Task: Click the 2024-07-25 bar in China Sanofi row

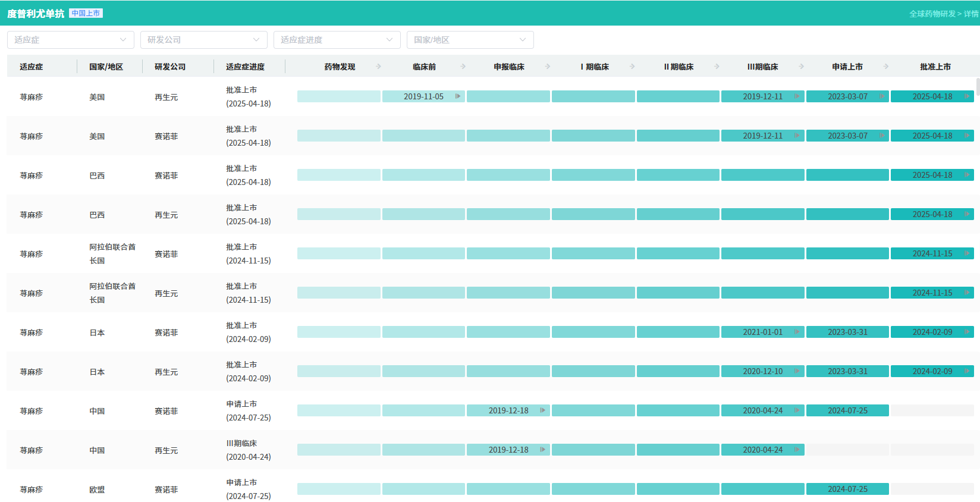Action: tap(847, 410)
